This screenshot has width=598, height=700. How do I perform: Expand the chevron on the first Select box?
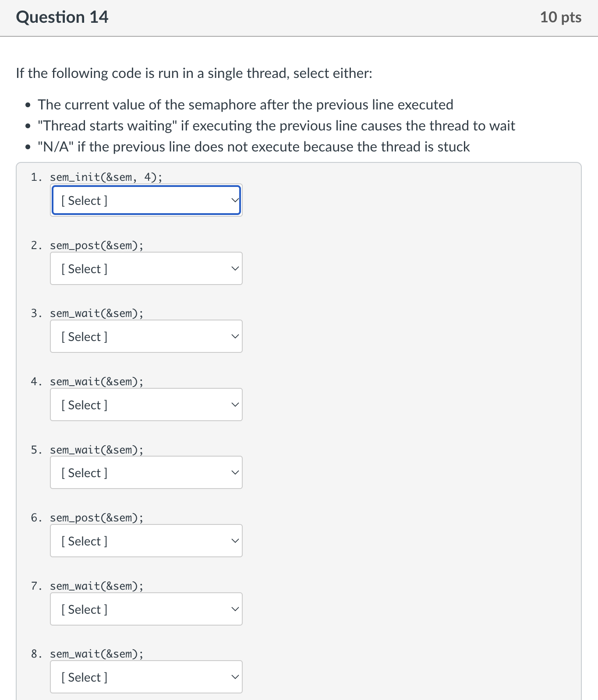pyautogui.click(x=234, y=200)
